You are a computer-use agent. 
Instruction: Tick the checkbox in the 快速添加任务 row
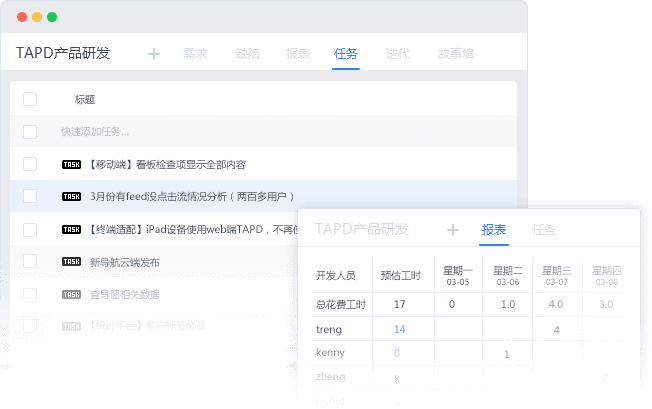30,132
